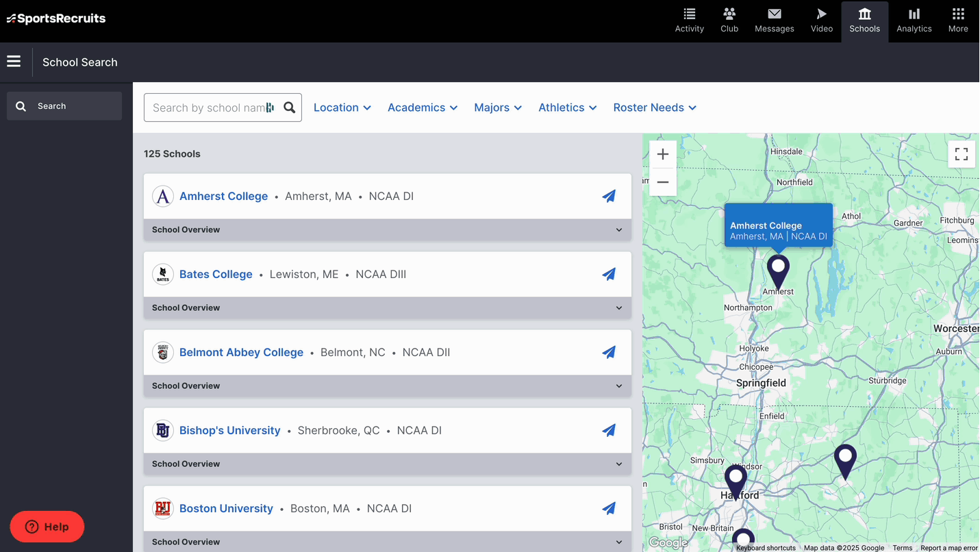Click the map pin east of Windsor
Viewport: 980px width, 552px height.
pos(845,461)
